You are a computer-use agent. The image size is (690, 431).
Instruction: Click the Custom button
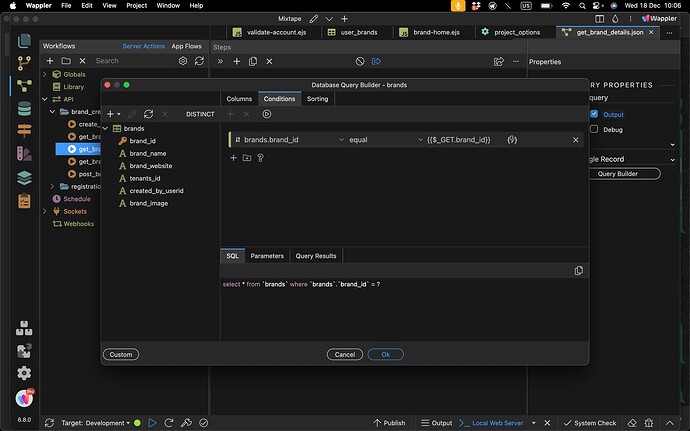tap(121, 354)
